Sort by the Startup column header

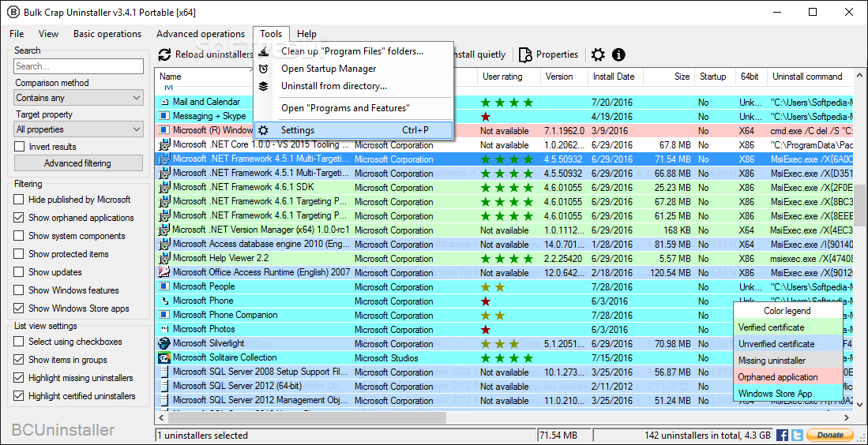pos(713,77)
